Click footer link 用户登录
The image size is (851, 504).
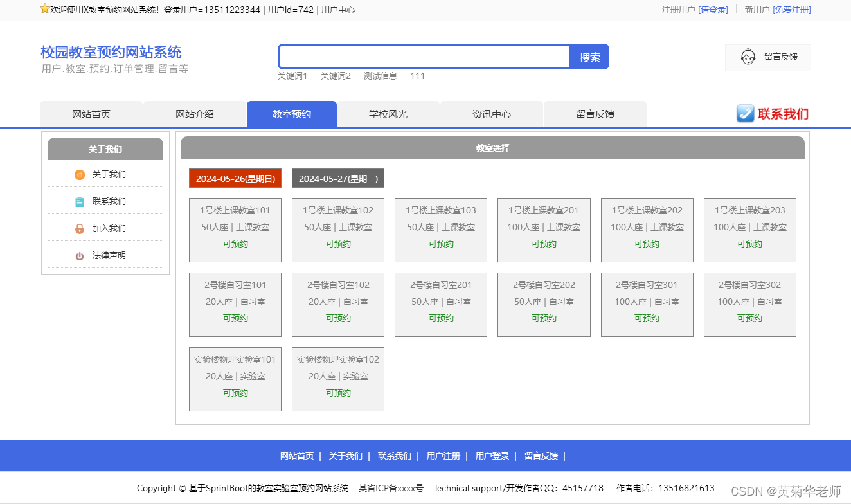492,456
